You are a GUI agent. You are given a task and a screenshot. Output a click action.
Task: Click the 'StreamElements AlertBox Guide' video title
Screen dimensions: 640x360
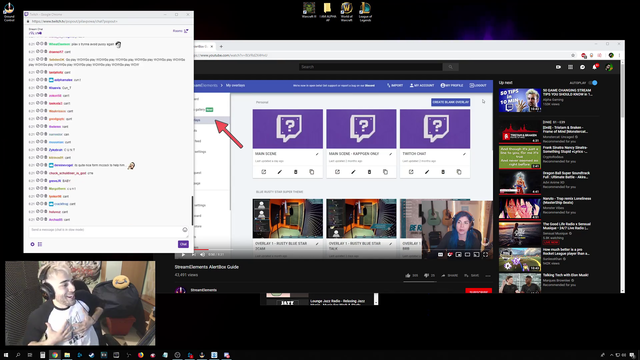point(207,267)
